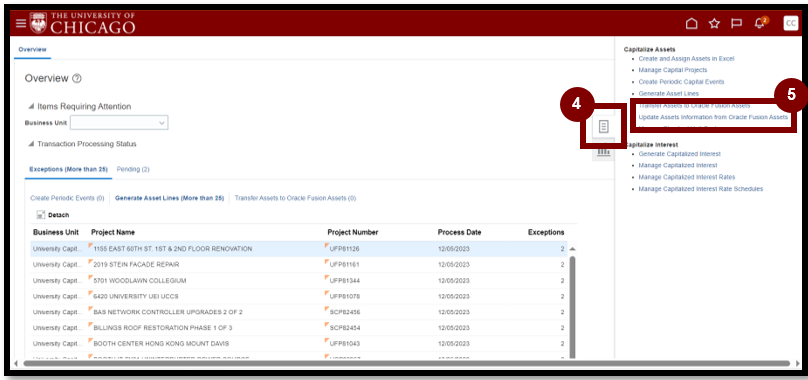808x380 pixels.
Task: Click the page horizontal scrollbar
Action: click(406, 364)
